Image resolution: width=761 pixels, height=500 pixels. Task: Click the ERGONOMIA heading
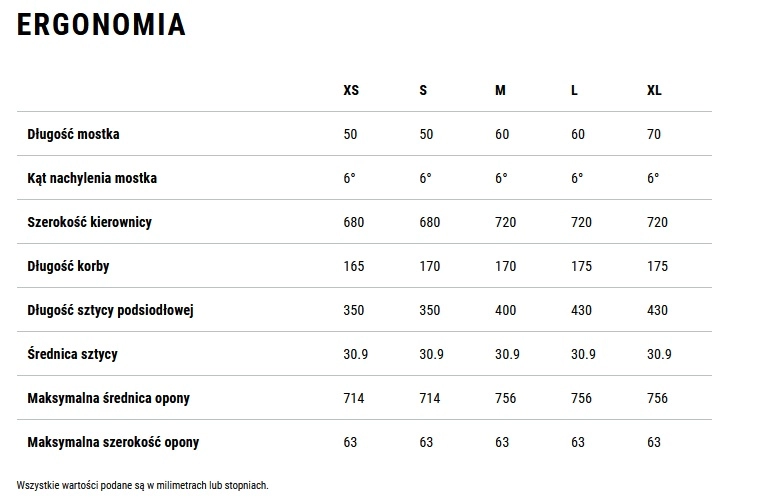click(101, 25)
